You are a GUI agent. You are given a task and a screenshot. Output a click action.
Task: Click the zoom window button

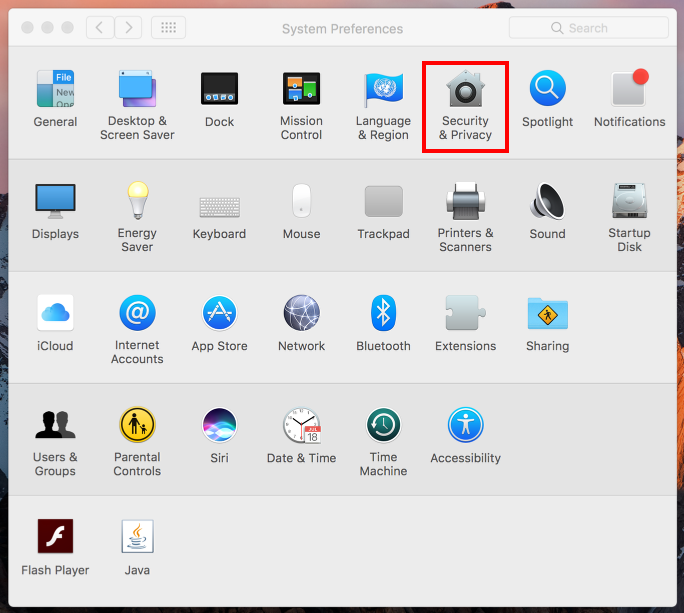[67, 27]
